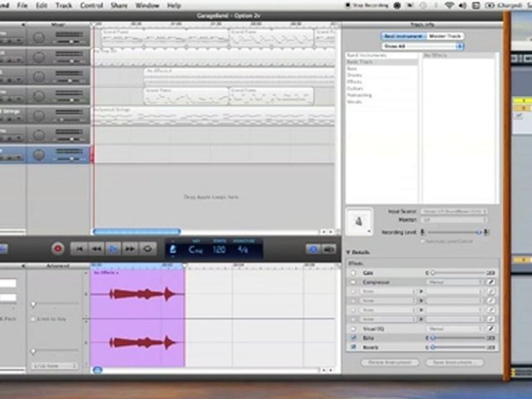Open the Input Source dropdown

click(454, 211)
